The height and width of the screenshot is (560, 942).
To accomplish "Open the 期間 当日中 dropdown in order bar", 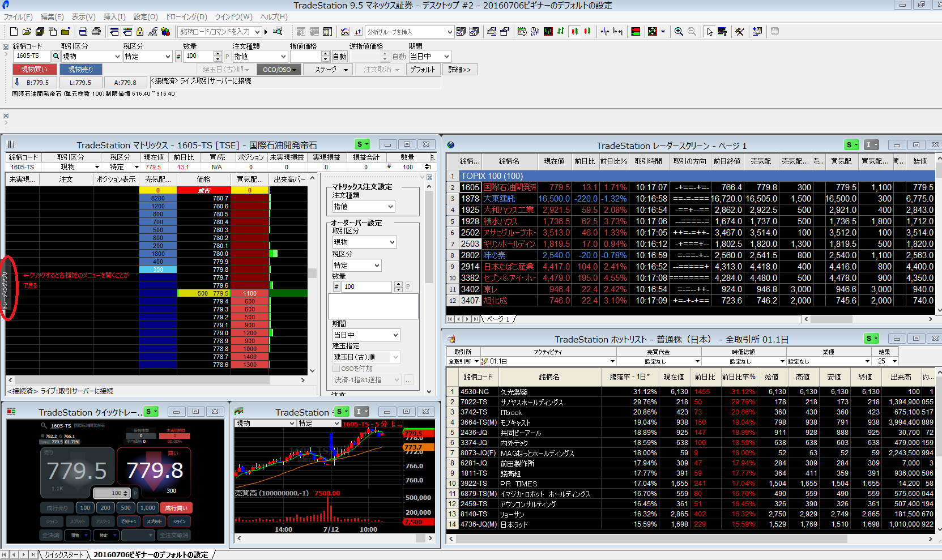I will click(430, 56).
